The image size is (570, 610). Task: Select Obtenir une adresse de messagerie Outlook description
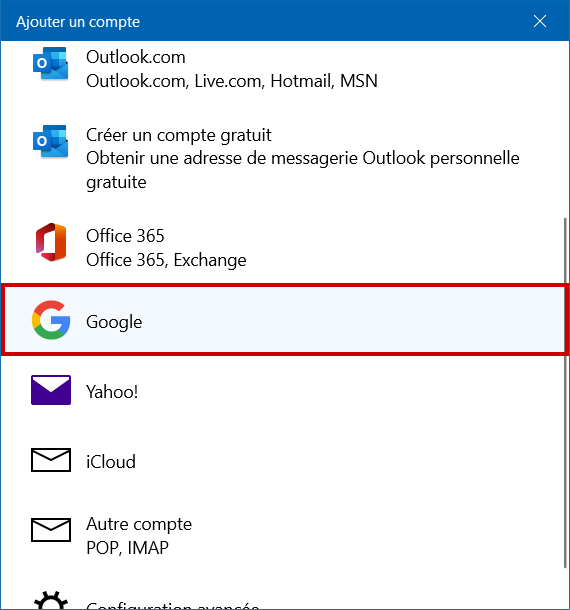click(303, 170)
